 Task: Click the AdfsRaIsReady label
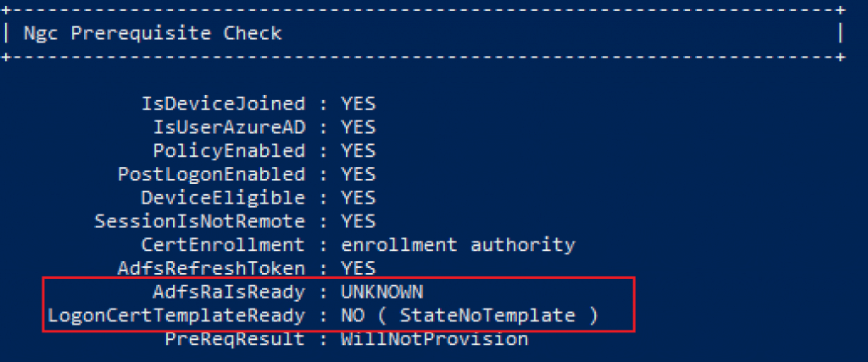click(x=229, y=292)
